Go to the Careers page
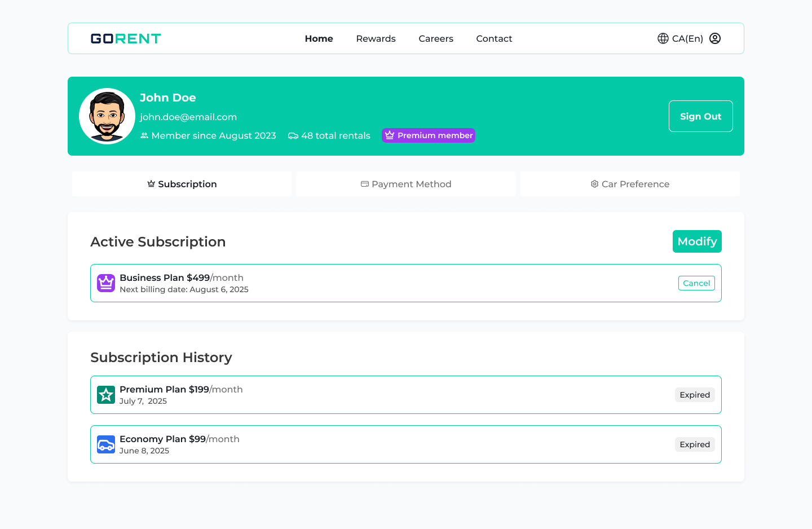812x529 pixels. point(436,38)
